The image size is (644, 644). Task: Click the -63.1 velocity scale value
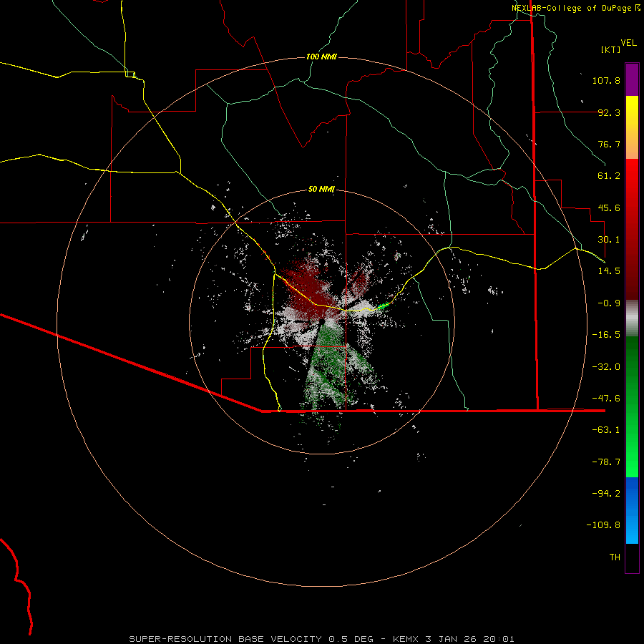point(606,430)
